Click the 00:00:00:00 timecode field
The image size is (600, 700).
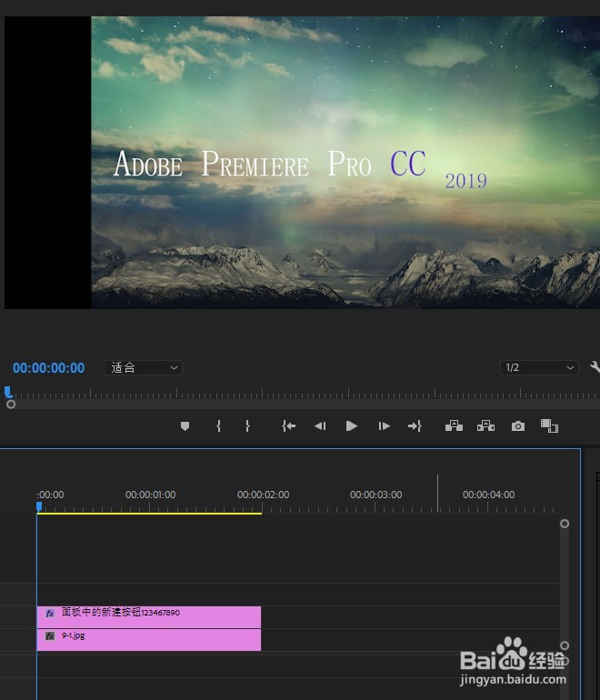[x=49, y=368]
